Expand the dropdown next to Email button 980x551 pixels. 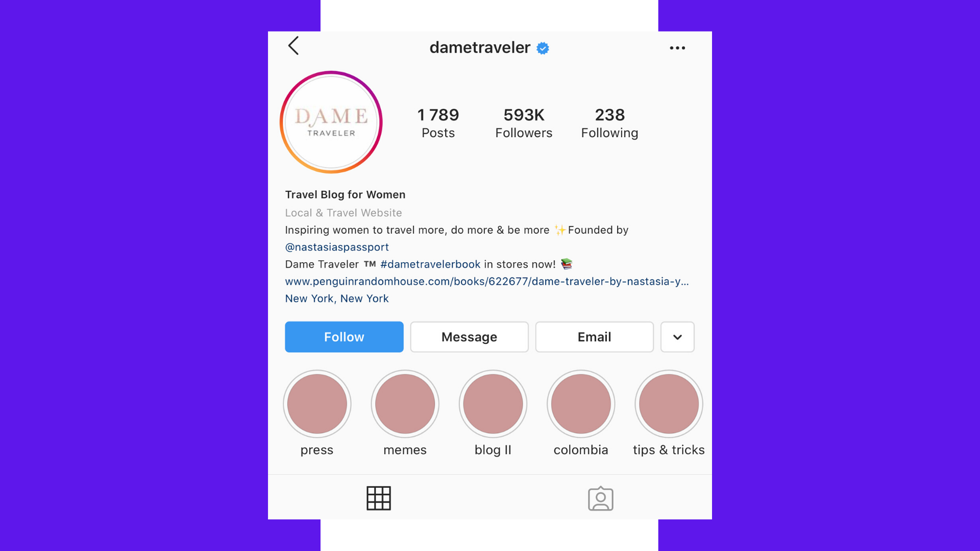[678, 337]
